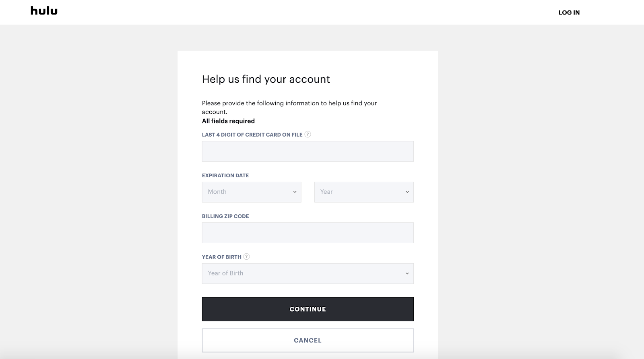Click the chevron arrow in Month field

coord(295,192)
